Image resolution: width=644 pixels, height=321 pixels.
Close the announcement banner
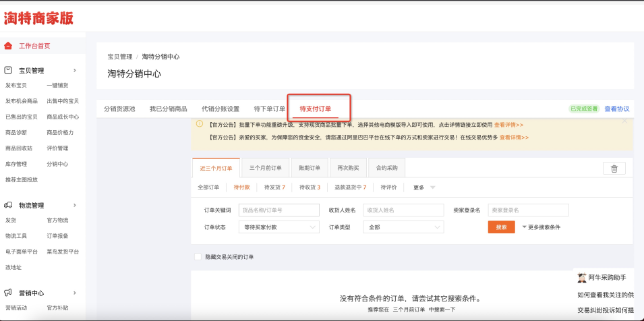pos(624,121)
